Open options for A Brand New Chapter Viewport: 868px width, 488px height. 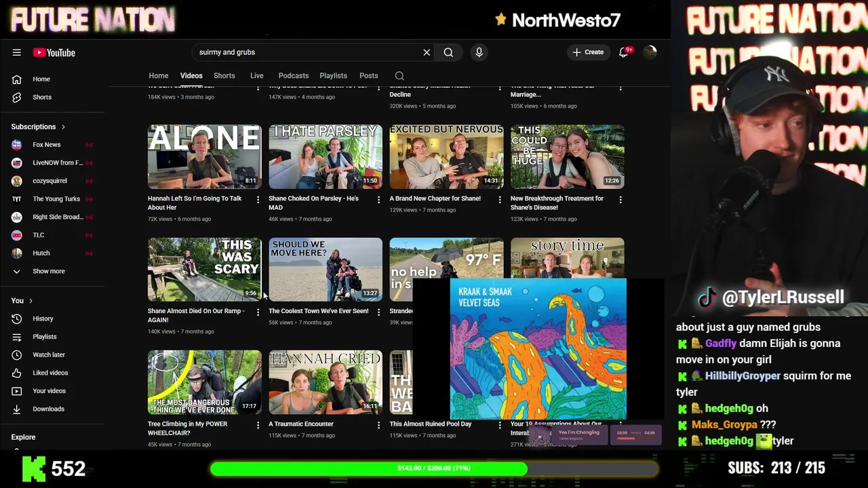coord(500,199)
